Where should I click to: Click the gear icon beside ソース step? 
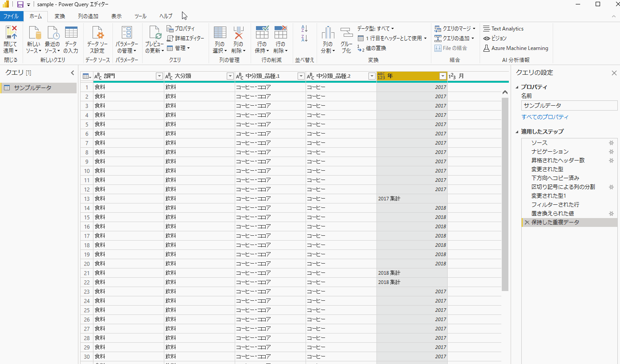[611, 143]
